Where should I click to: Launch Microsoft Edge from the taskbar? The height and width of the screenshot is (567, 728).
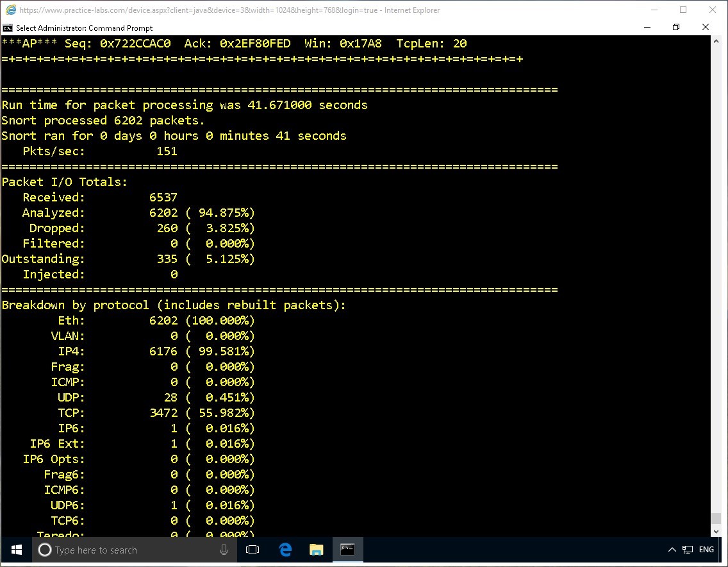pyautogui.click(x=285, y=550)
